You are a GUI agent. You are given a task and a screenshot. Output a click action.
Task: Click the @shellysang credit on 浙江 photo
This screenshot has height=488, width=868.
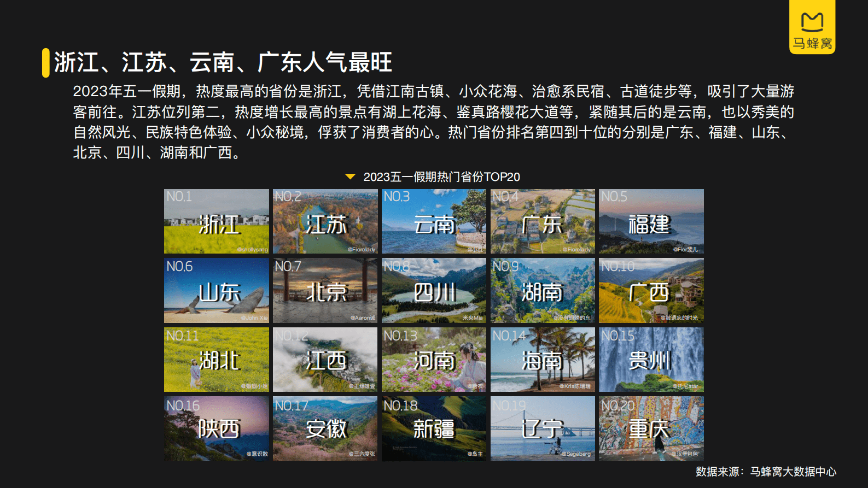pos(253,250)
